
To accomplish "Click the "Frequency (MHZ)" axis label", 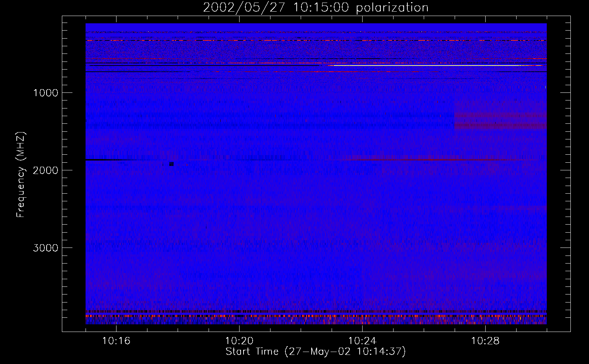I will 21,175.
